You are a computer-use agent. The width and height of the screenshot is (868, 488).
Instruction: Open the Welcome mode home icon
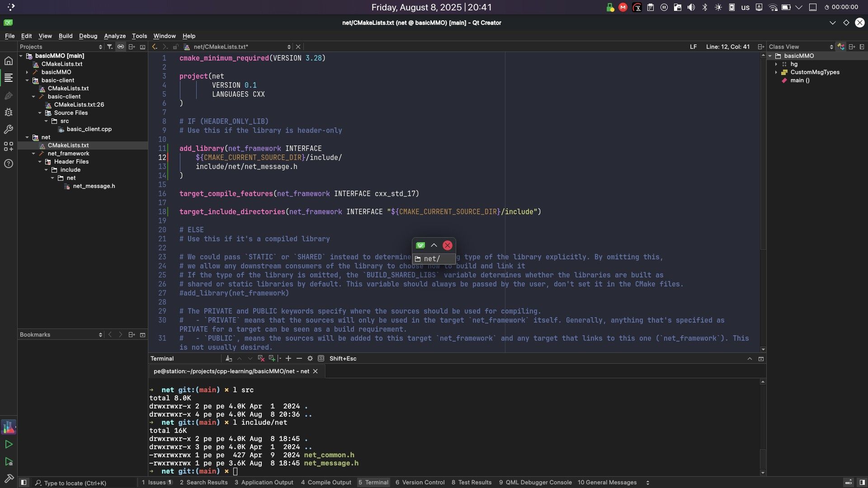click(x=9, y=61)
